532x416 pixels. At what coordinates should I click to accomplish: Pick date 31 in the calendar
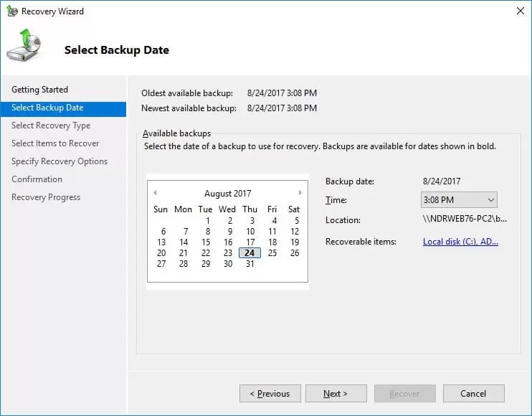point(250,264)
